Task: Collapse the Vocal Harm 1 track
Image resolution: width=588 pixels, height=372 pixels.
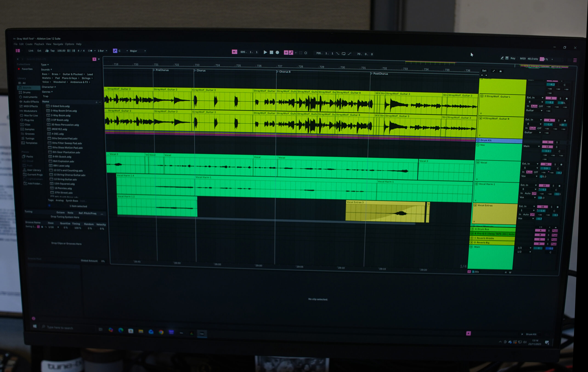Action: 476,184
